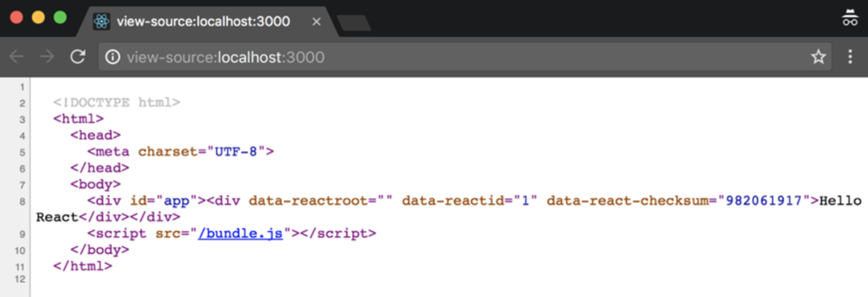
Task: Click the DOCTYPE html declaration
Action: pos(117,103)
